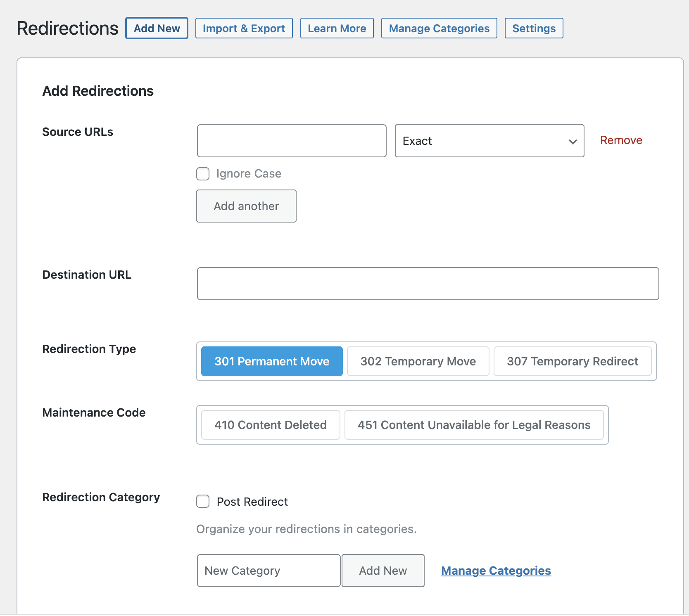Image resolution: width=689 pixels, height=616 pixels.
Task: Select 302 Temporary Move option
Action: click(418, 361)
